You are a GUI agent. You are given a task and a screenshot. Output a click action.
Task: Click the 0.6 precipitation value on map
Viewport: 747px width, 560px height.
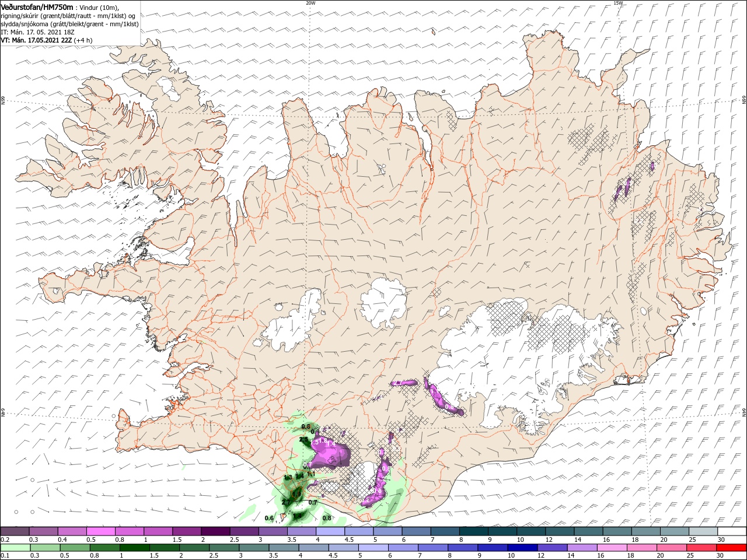pyautogui.click(x=269, y=518)
